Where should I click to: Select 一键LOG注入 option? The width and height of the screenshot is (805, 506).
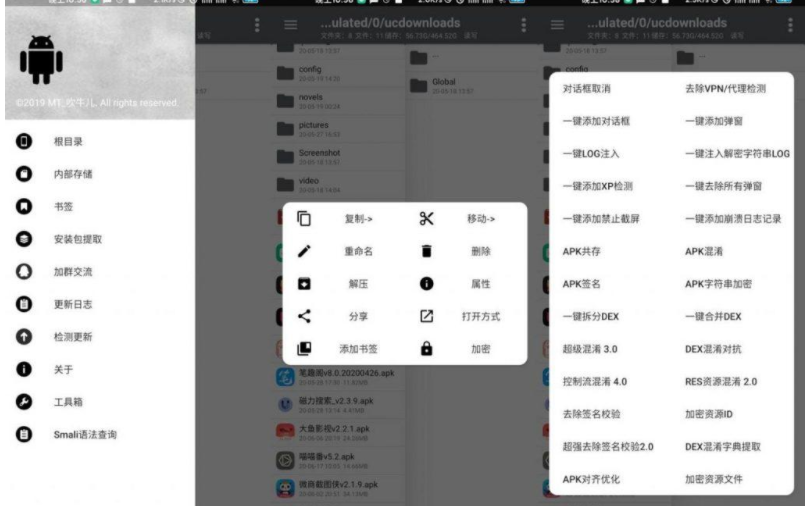point(590,153)
